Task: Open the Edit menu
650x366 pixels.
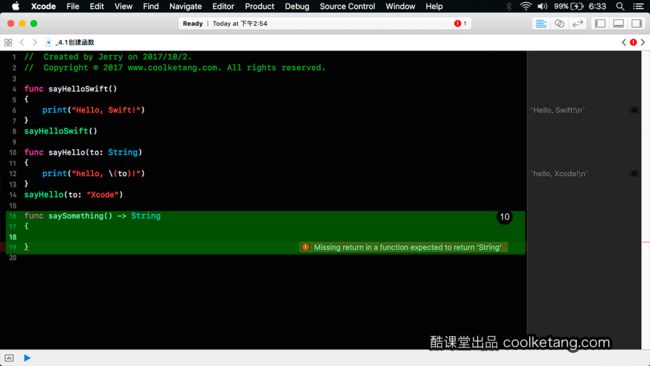Action: click(x=97, y=6)
